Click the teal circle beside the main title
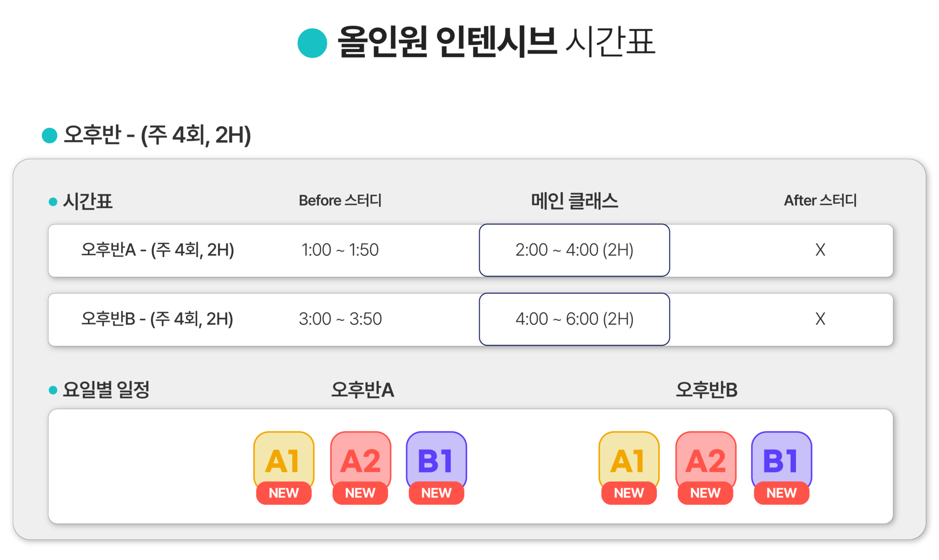 pos(312,43)
